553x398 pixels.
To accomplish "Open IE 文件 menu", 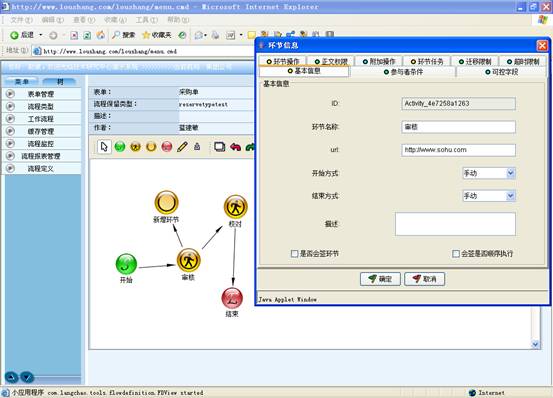I will (x=21, y=20).
